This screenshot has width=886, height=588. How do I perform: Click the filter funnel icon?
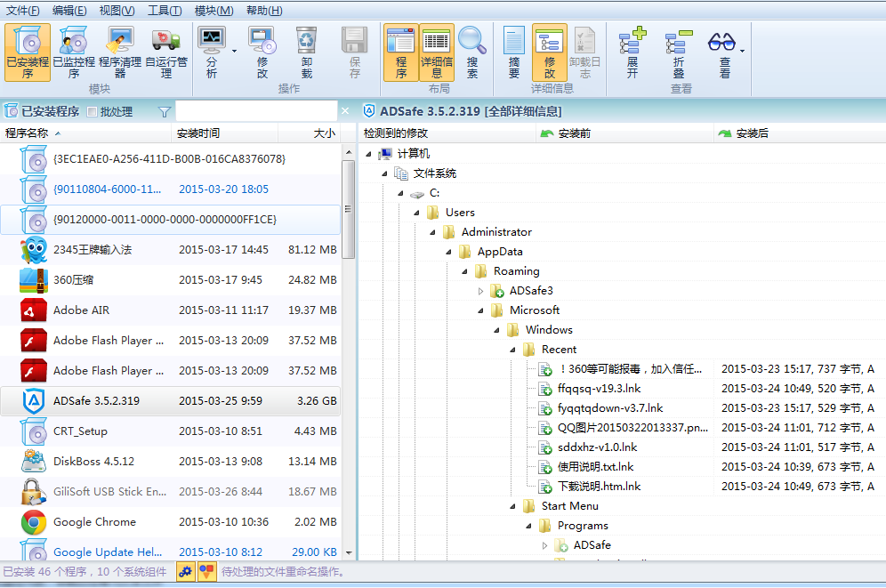[165, 112]
